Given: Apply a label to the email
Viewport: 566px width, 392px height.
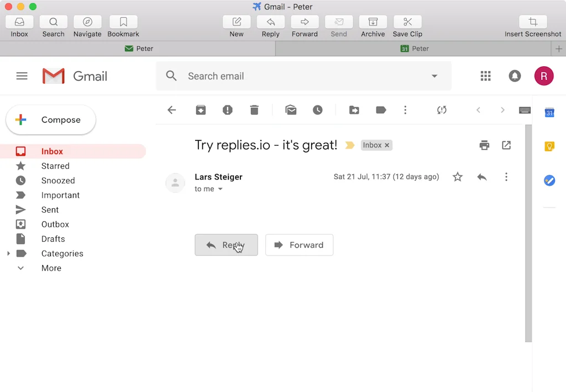Looking at the screenshot, I should (x=381, y=110).
